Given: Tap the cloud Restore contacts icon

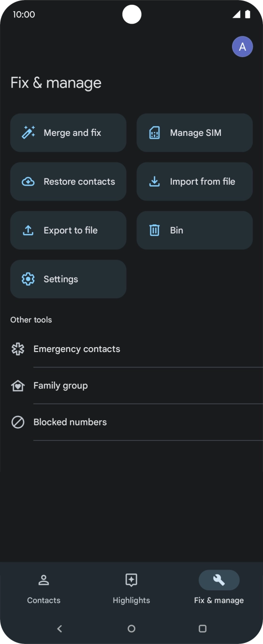Looking at the screenshot, I should 29,182.
